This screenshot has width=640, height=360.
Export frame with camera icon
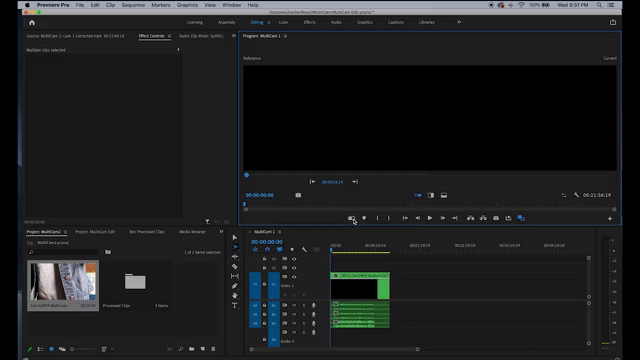click(x=496, y=218)
